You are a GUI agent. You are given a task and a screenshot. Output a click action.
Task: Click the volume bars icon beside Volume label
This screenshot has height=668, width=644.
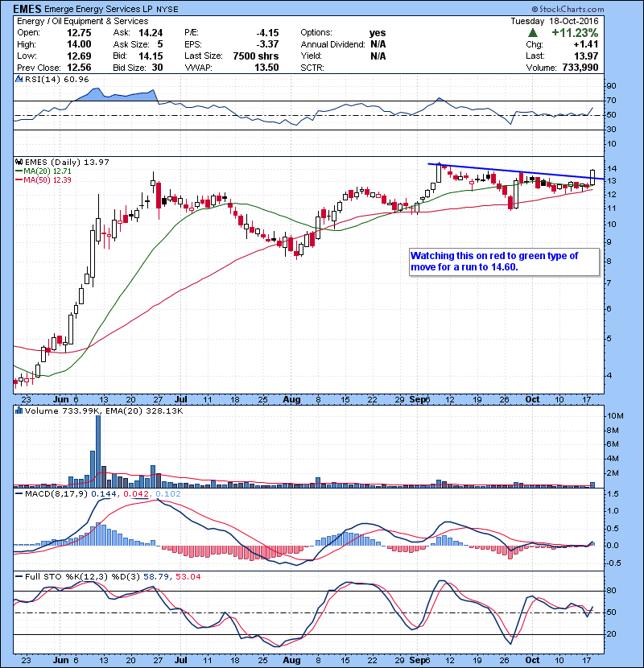click(19, 410)
